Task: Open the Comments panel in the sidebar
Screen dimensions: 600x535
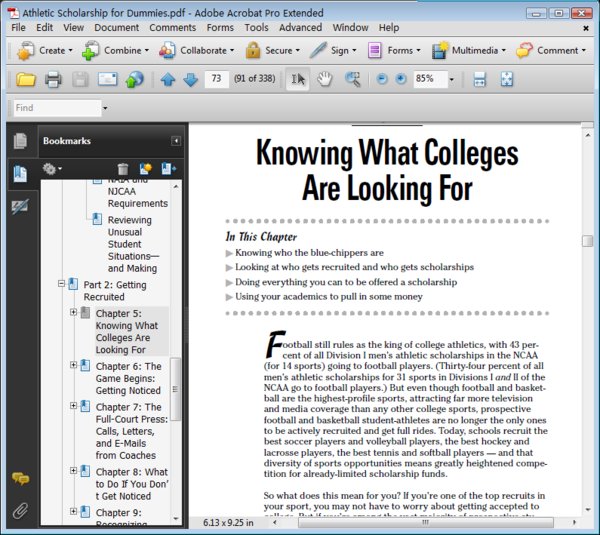Action: 20,480
